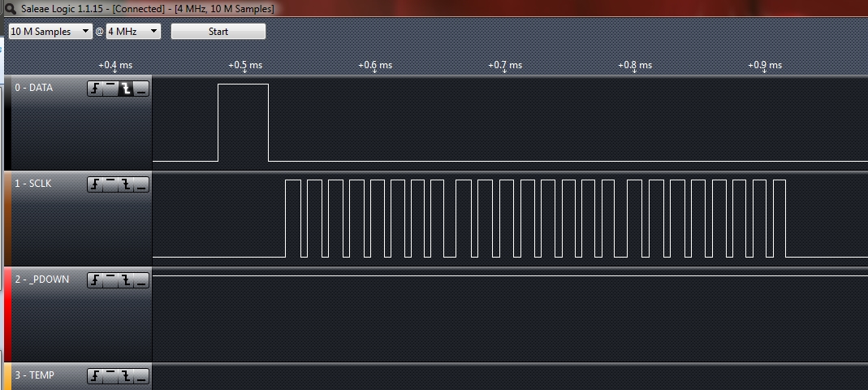
Task: Set high level trigger on TEMP channel
Action: click(x=110, y=376)
